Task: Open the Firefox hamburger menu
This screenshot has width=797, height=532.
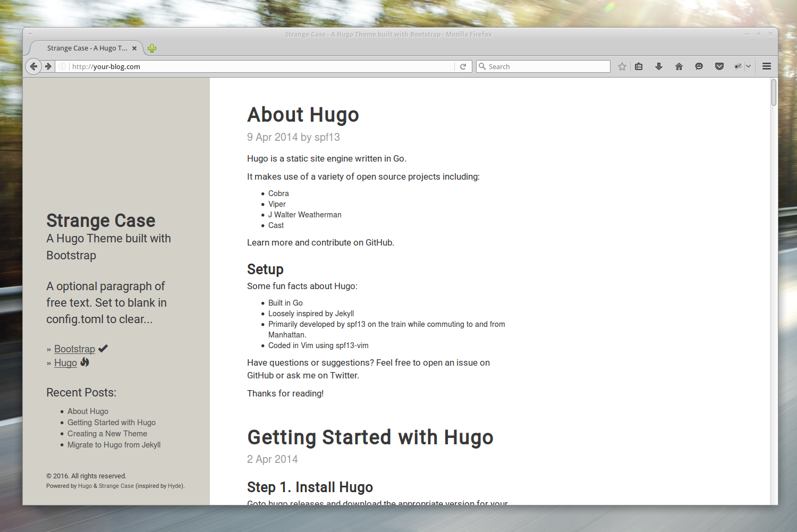Action: pyautogui.click(x=767, y=66)
